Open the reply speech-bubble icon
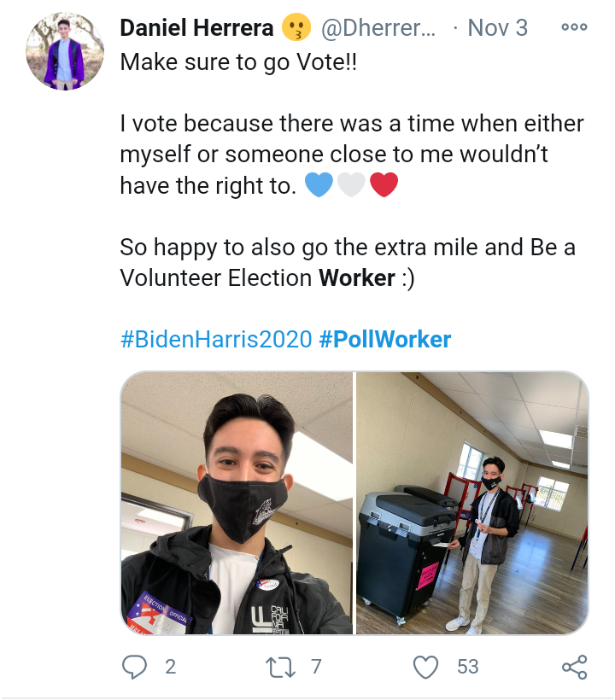615x700 pixels. click(134, 667)
